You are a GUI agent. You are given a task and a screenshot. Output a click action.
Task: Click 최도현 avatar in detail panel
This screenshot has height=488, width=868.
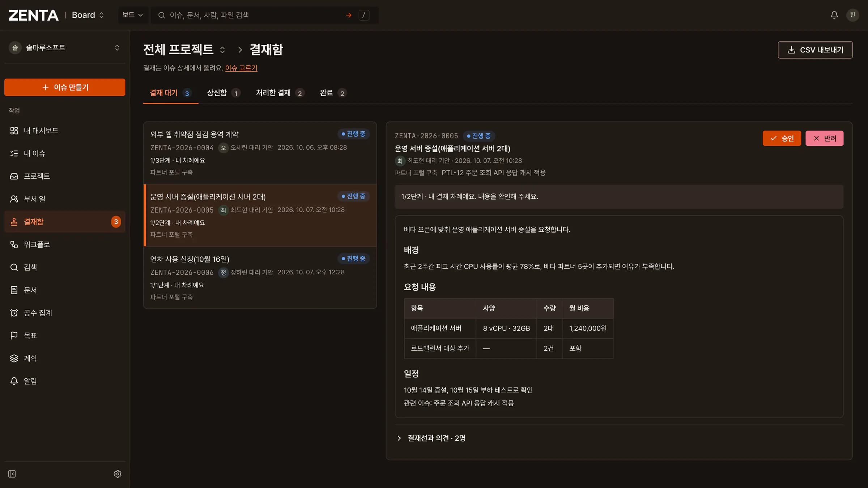(x=400, y=160)
